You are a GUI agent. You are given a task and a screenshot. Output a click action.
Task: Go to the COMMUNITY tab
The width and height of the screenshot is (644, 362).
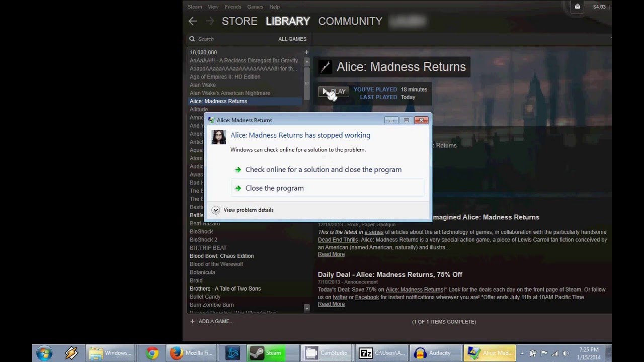click(350, 21)
